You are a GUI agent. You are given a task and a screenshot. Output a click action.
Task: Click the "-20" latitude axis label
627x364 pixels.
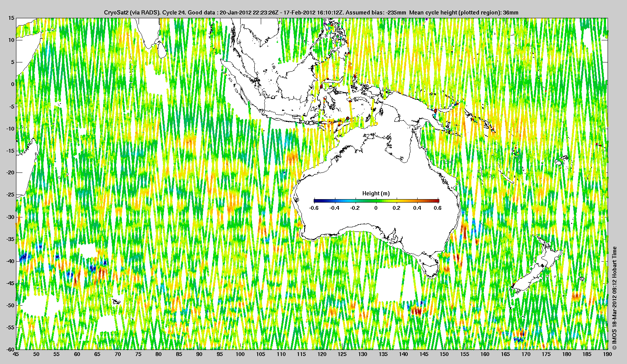[x=11, y=173]
